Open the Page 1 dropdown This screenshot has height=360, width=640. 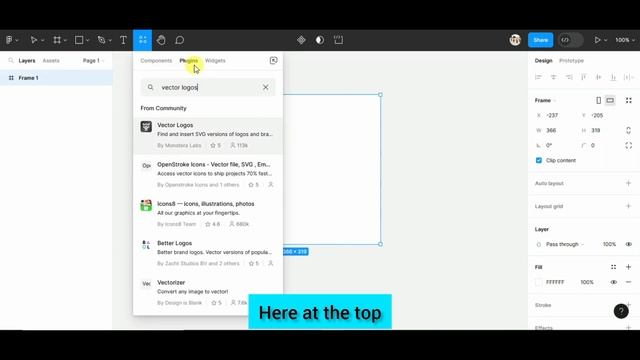[93, 60]
